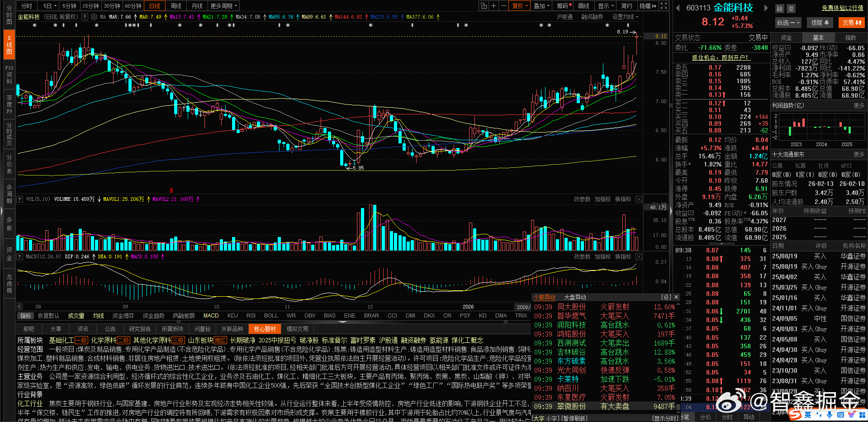868x422 pixels.
Task: Open the F10 资料 sidebar item
Action: click(x=9, y=75)
